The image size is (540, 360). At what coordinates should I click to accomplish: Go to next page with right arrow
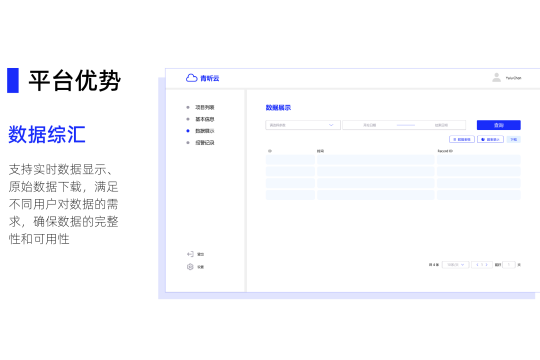point(486,265)
